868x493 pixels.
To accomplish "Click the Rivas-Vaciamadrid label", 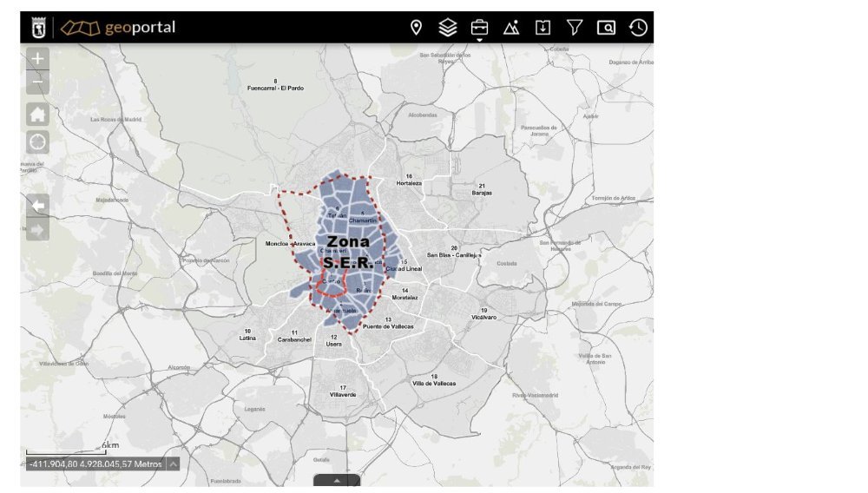I will coord(536,395).
